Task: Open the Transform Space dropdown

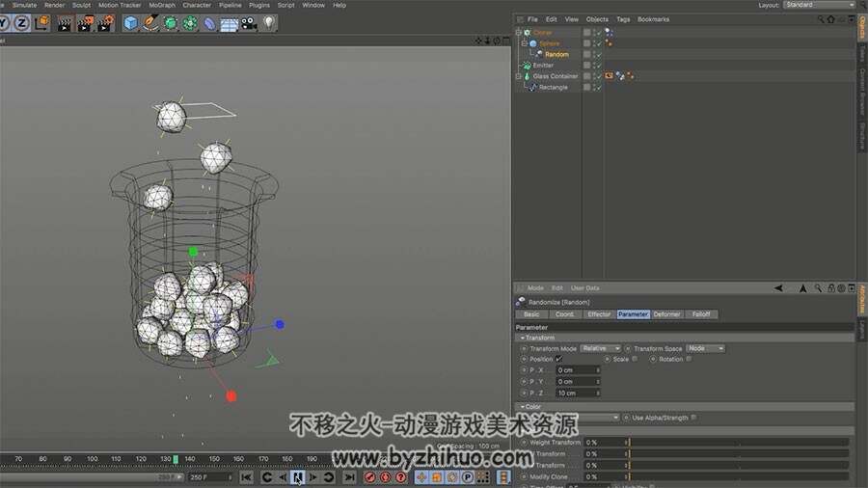Action: tap(705, 348)
